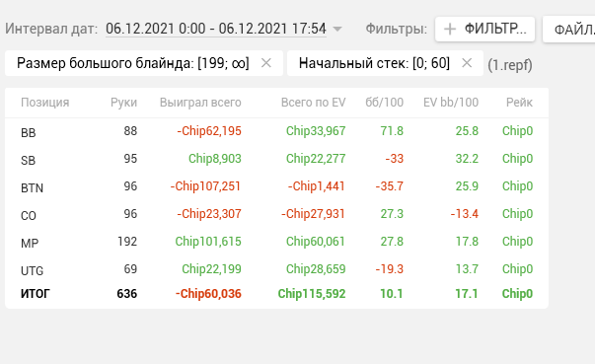Sort by EV bb/100 column header
The height and width of the screenshot is (364, 595).
point(451,103)
